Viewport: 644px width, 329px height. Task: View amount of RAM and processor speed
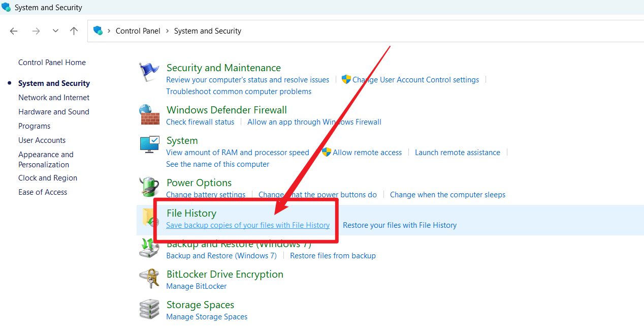[x=238, y=153]
